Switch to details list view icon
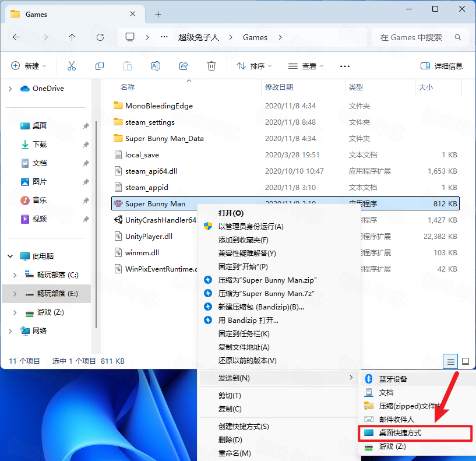The height and width of the screenshot is (461, 476). tap(450, 361)
